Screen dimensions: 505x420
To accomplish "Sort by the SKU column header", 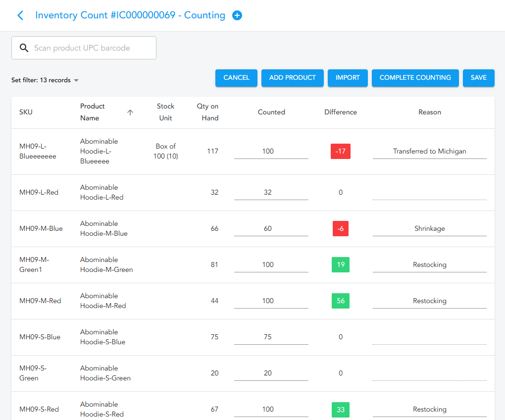I will click(x=26, y=112).
